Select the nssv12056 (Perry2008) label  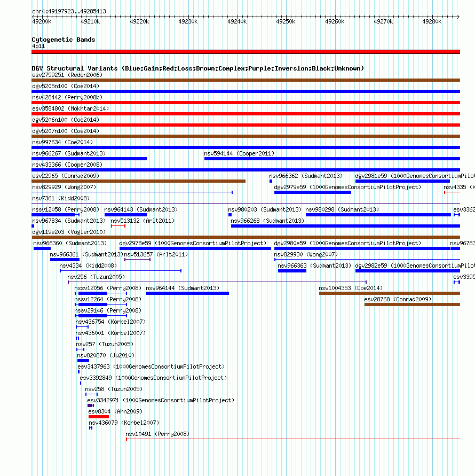pos(108,288)
